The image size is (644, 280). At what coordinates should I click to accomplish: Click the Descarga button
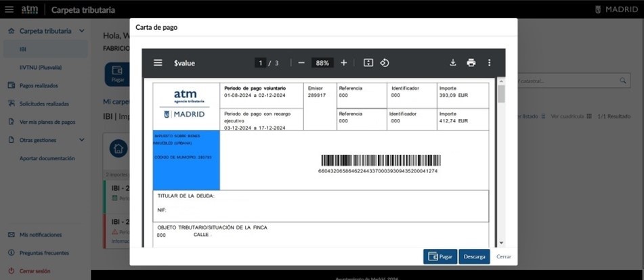click(474, 257)
